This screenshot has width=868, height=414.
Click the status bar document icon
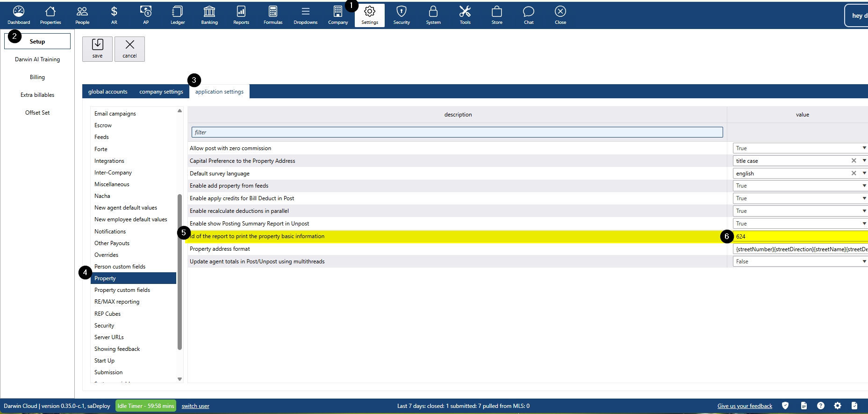tap(804, 406)
